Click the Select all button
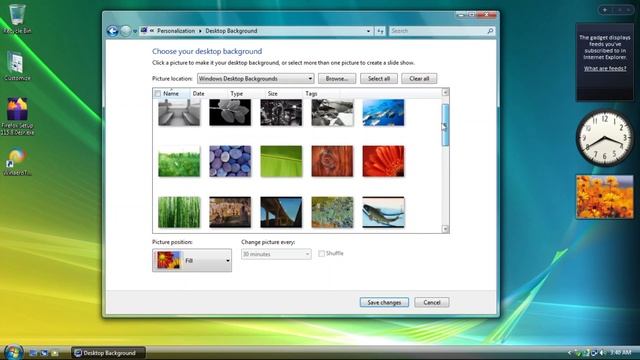Viewport: 640px width, 360px height. point(379,79)
